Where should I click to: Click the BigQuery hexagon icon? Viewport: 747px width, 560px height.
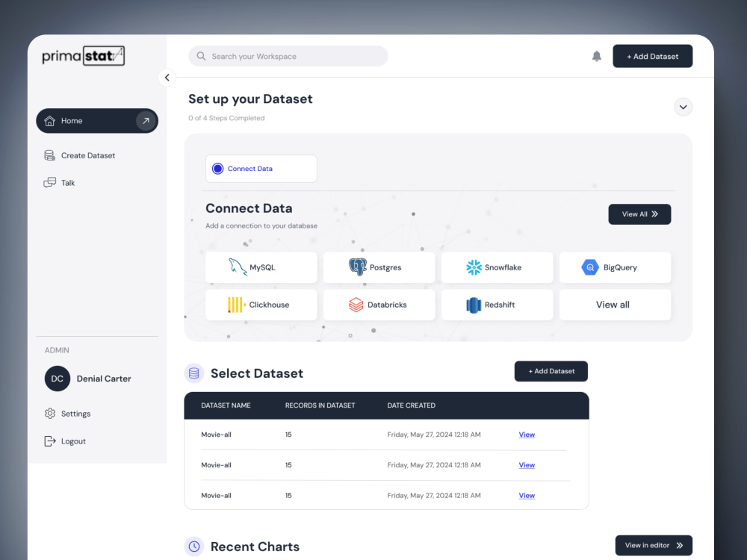[590, 267]
